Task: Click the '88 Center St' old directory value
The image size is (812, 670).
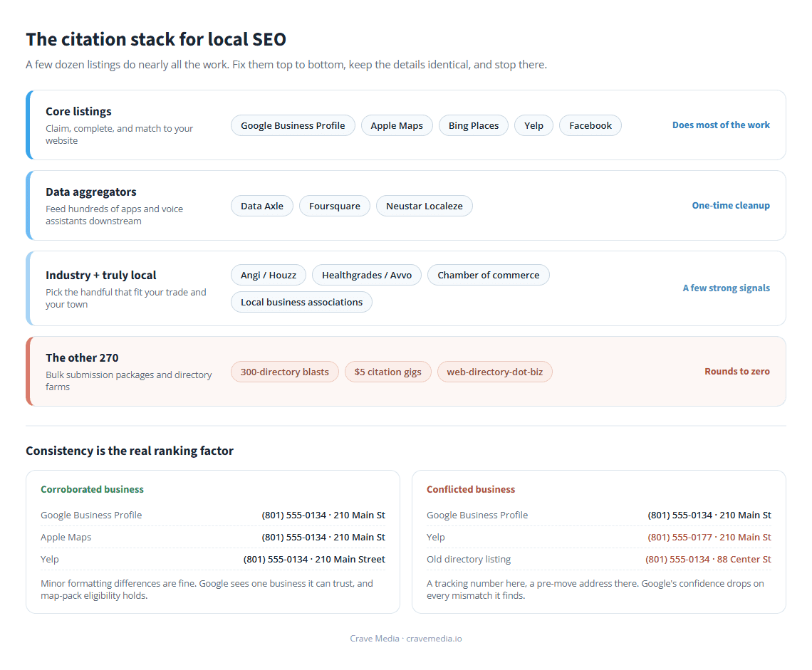Action: (x=744, y=559)
